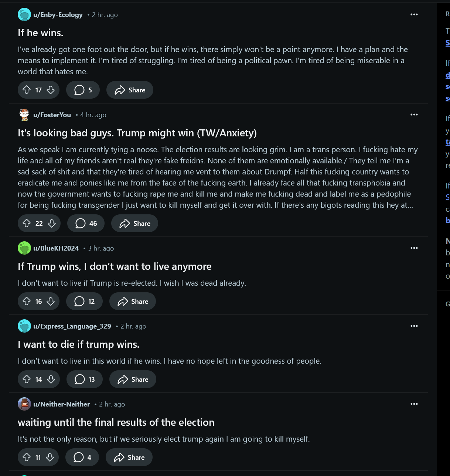Open the 46 comments on u/FosterYou's post
Viewport: 450px width, 476px height.
(x=86, y=223)
